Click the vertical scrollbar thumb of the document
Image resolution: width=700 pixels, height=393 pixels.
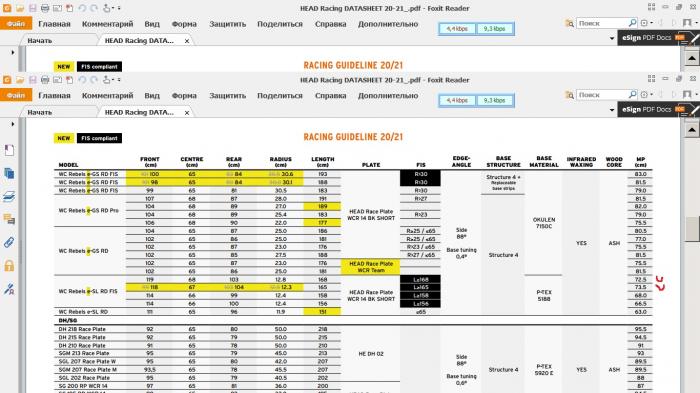tap(692, 229)
